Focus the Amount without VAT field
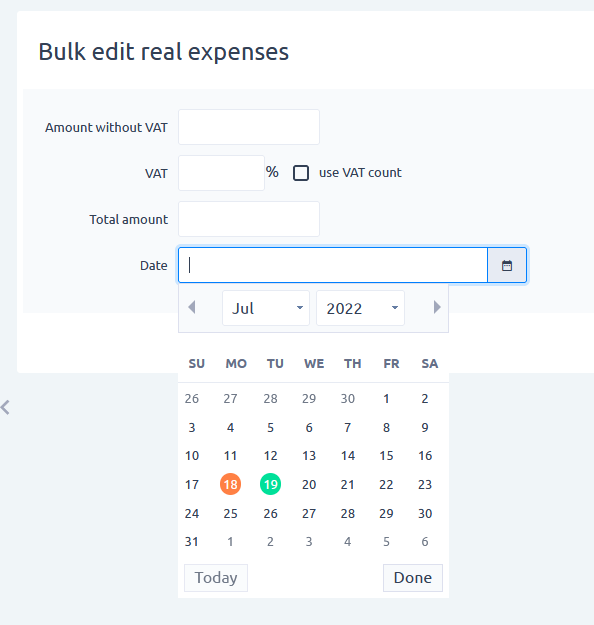The image size is (594, 625). 249,127
